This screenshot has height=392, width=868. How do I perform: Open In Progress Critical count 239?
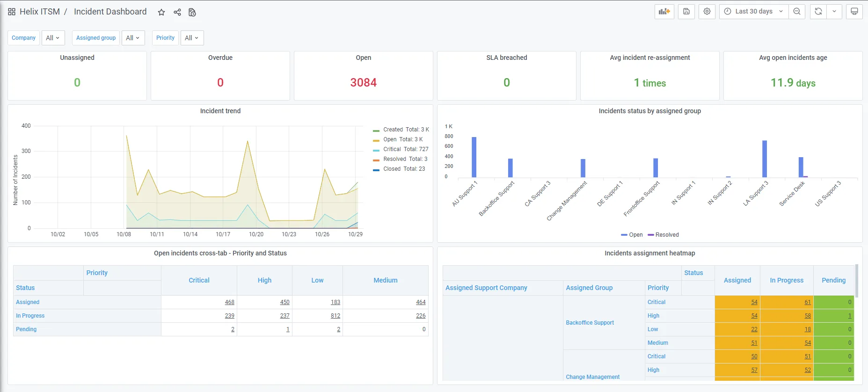pyautogui.click(x=229, y=316)
